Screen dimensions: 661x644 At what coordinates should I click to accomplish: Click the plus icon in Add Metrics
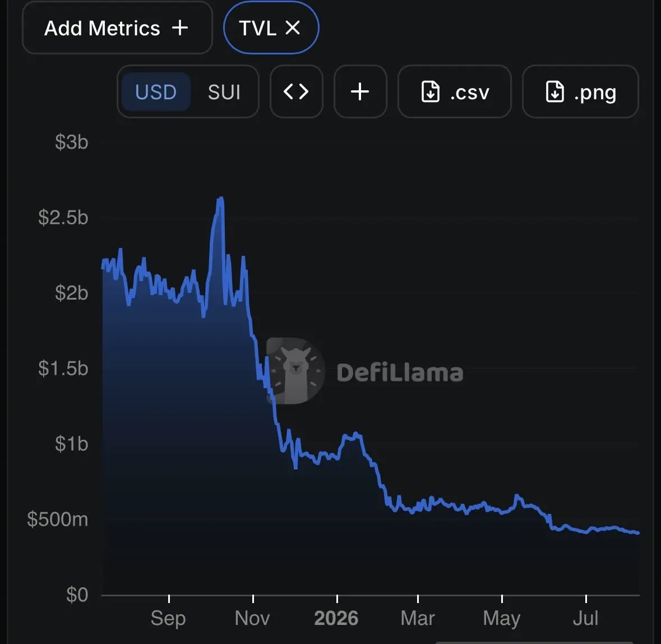click(x=180, y=28)
